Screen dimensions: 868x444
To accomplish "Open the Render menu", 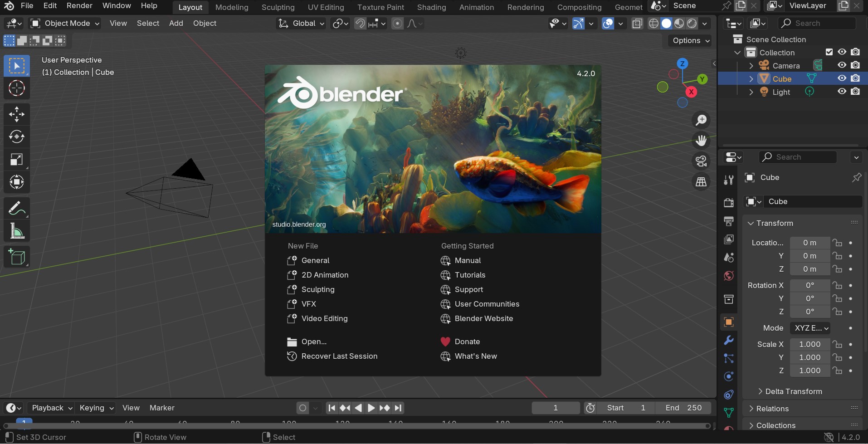I will pos(79,5).
